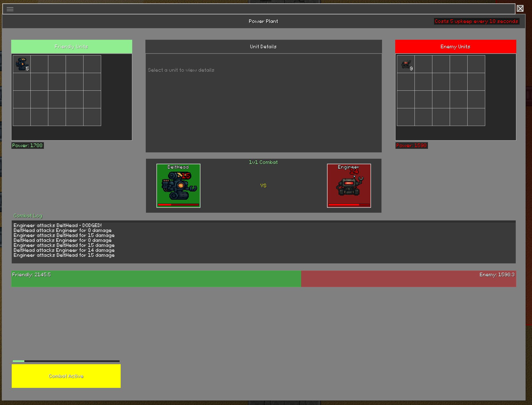Click the Unit Details header
Viewport: 532px width, 405px height.
[x=263, y=47]
